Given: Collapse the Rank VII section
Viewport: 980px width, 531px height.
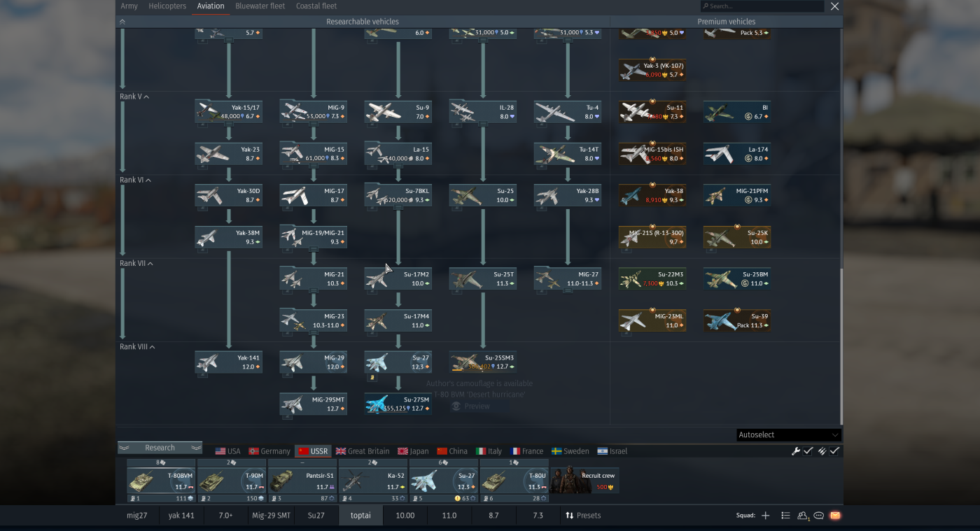Looking at the screenshot, I should 136,264.
